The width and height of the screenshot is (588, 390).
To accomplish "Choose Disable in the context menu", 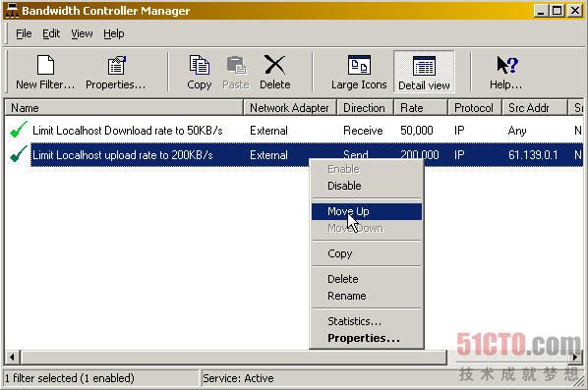I will point(367,186).
